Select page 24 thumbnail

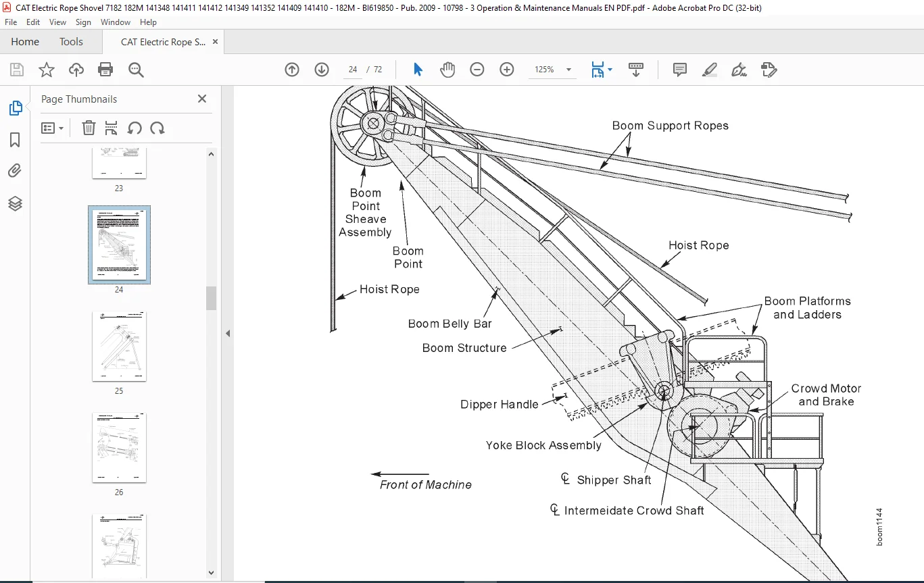point(119,245)
